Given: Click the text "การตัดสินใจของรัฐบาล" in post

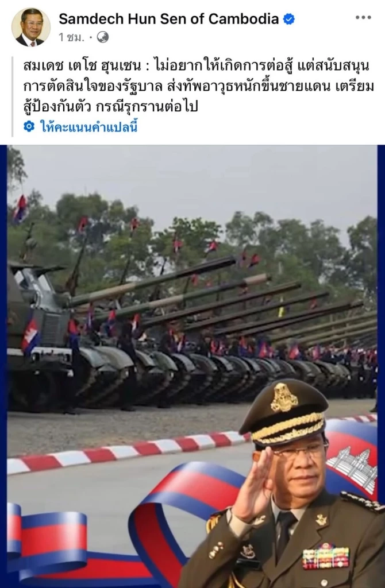Looking at the screenshot, I should [x=93, y=87].
